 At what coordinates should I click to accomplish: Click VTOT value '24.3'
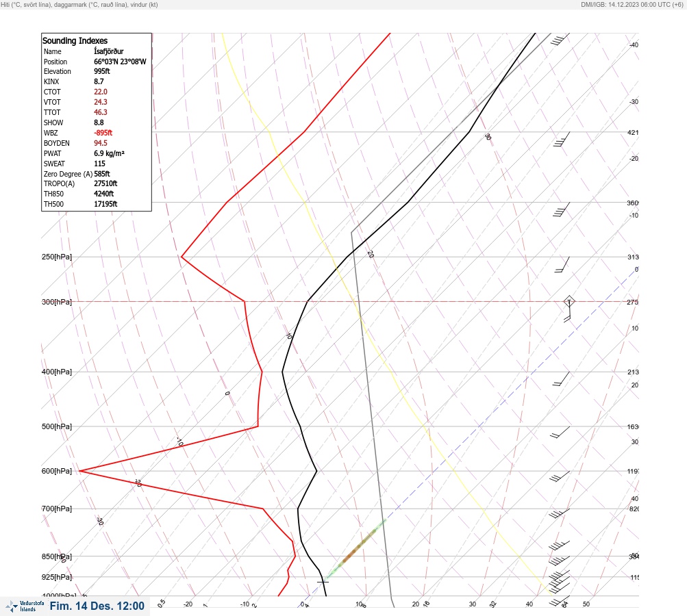tap(100, 102)
